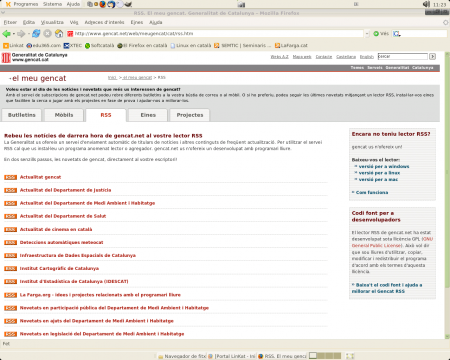450x360 pixels.
Task: Open the Linux en català bookmark
Action: click(x=191, y=45)
